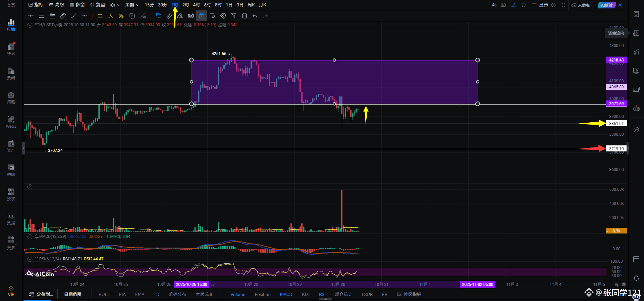
Task: Open the 高级 advanced button
Action: pos(57,5)
